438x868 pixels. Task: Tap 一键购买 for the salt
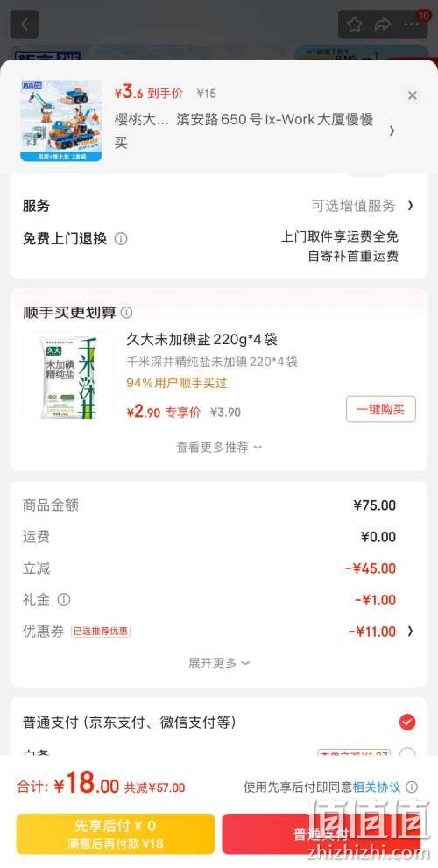[x=381, y=409]
